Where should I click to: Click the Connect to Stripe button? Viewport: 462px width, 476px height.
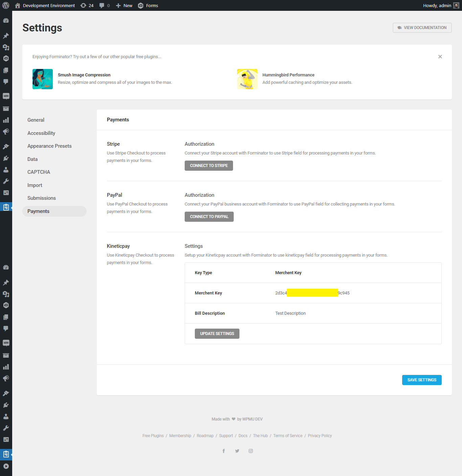pos(209,166)
